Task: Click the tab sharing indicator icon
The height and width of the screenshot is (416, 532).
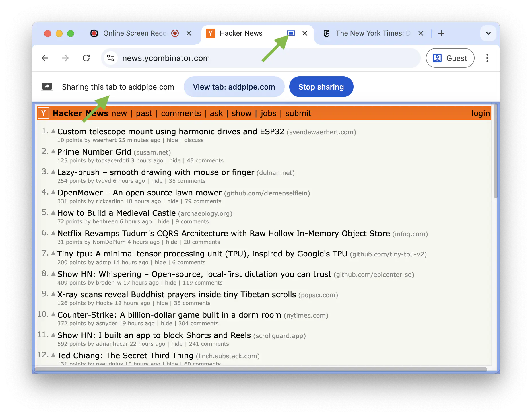Action: [291, 33]
